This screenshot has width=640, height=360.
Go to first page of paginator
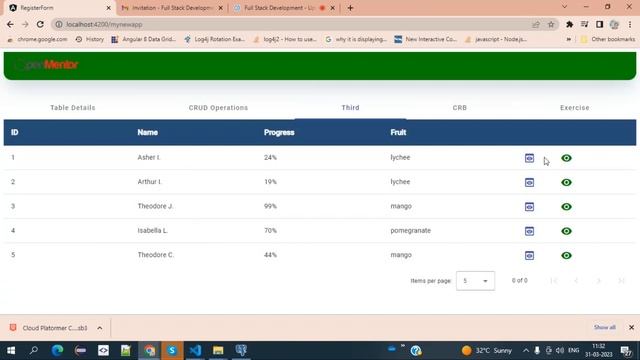click(553, 281)
